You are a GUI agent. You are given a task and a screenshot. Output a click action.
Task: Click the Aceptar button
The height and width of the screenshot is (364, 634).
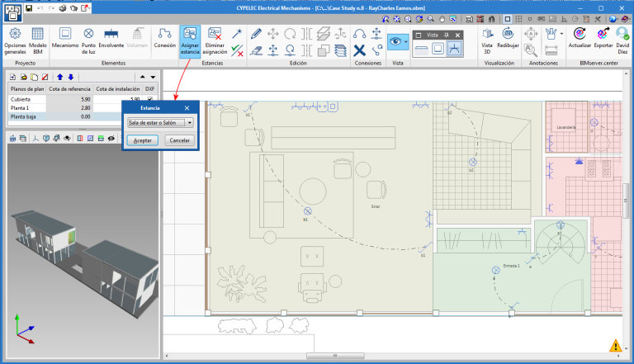[142, 141]
